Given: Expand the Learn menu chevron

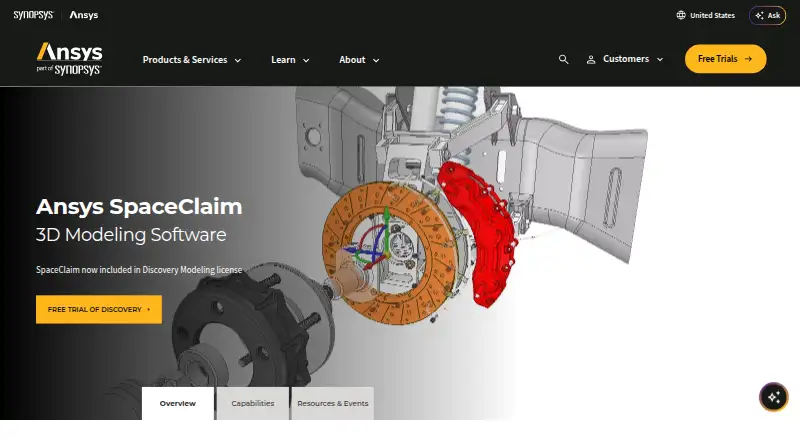Looking at the screenshot, I should click(306, 60).
